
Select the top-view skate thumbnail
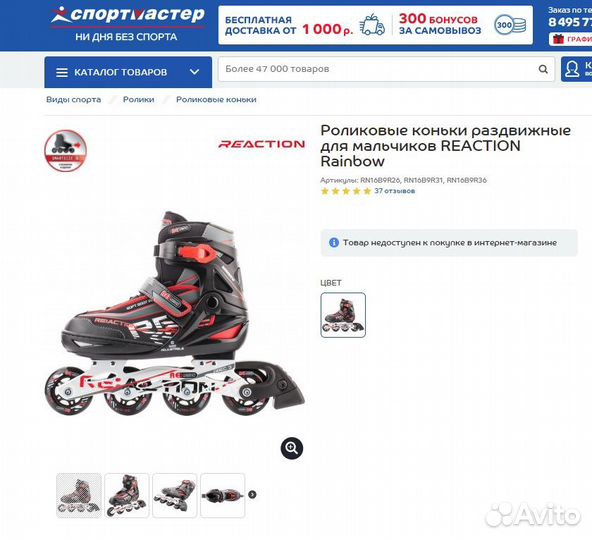[223, 495]
